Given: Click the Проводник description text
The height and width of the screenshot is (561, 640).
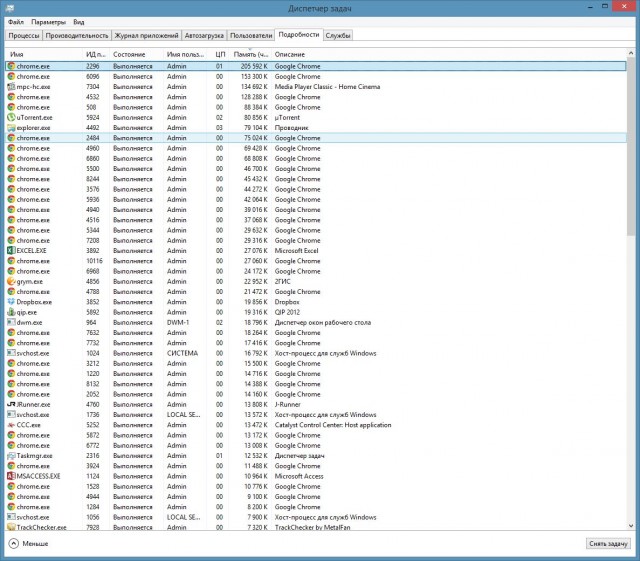Looking at the screenshot, I should [x=291, y=128].
